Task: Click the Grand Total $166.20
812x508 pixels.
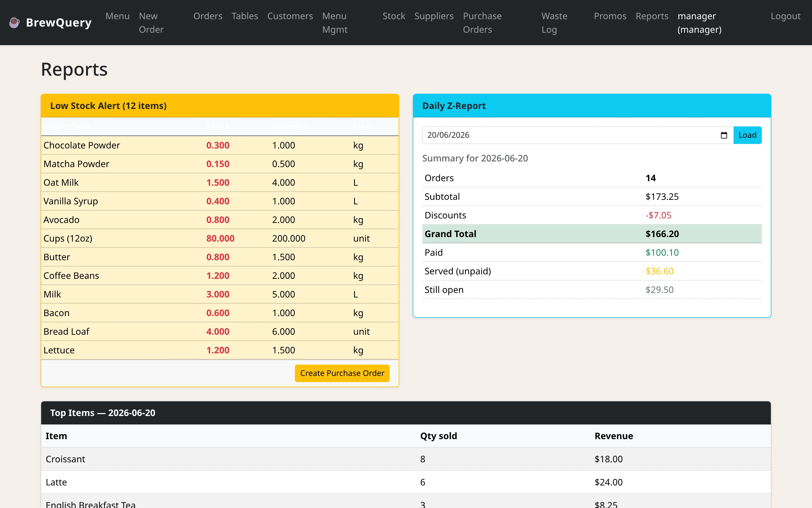Action: [662, 234]
